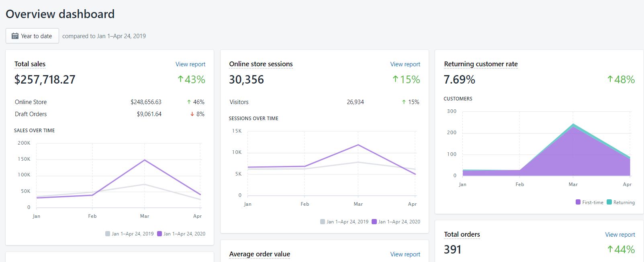
Task: Click the March peak on sales chart
Action: 145,160
